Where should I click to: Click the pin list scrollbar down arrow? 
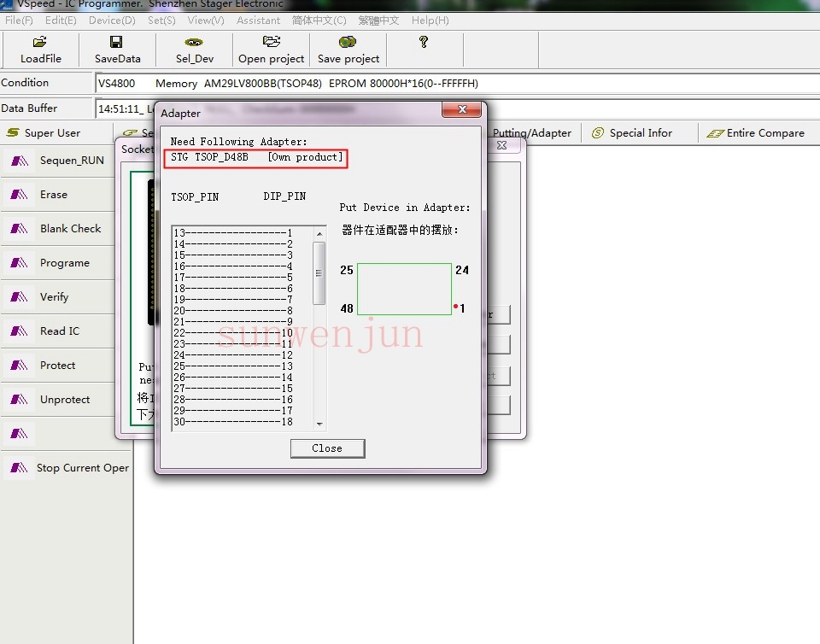[x=319, y=424]
